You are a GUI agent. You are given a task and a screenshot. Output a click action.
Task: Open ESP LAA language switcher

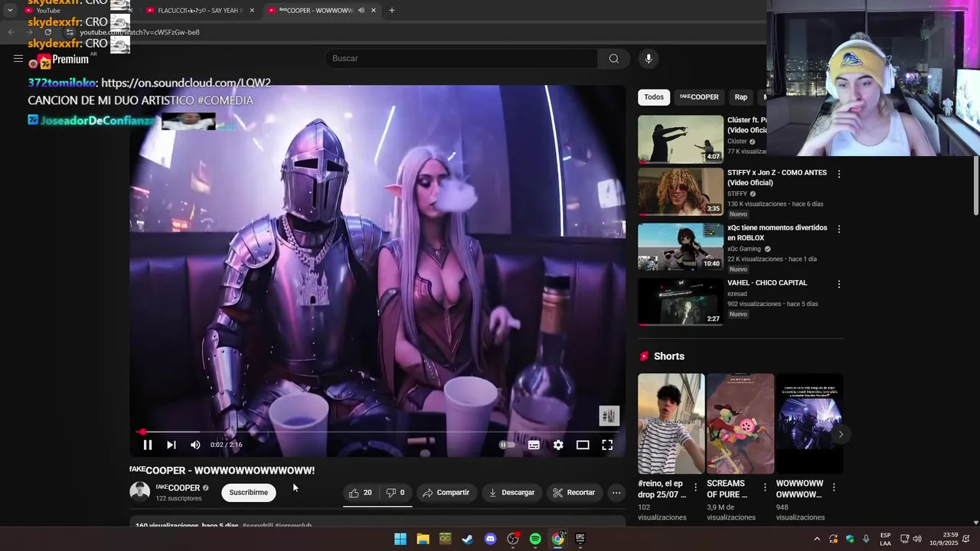pyautogui.click(x=885, y=539)
